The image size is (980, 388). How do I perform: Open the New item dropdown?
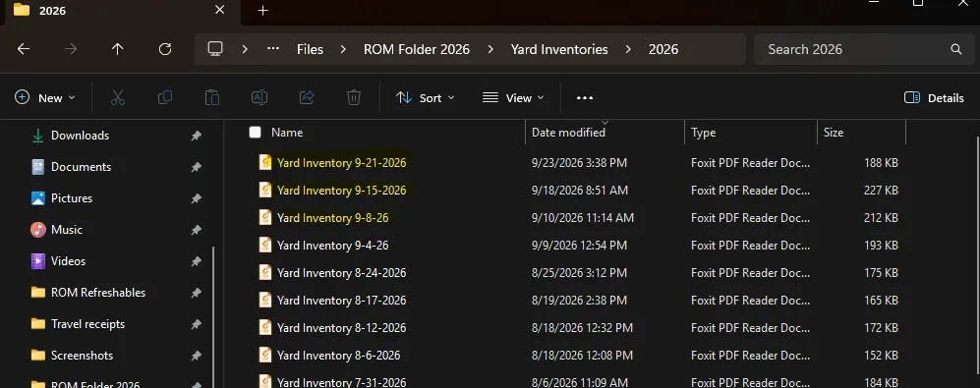[x=45, y=98]
